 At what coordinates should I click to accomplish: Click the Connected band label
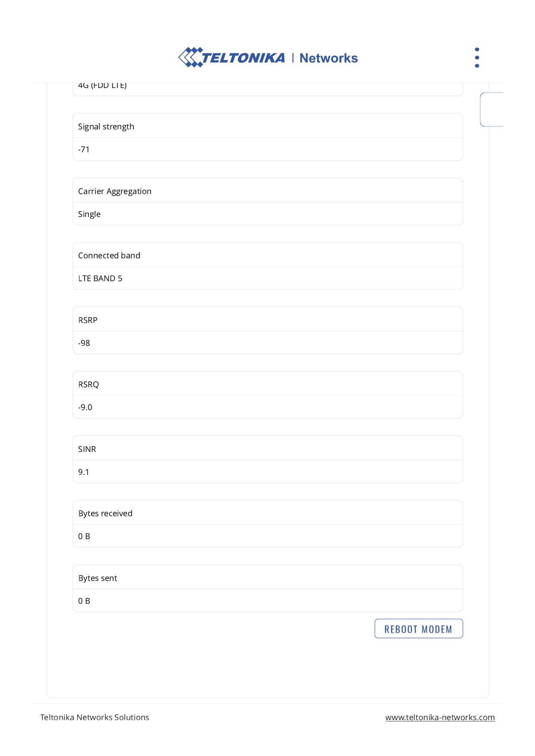click(x=109, y=256)
